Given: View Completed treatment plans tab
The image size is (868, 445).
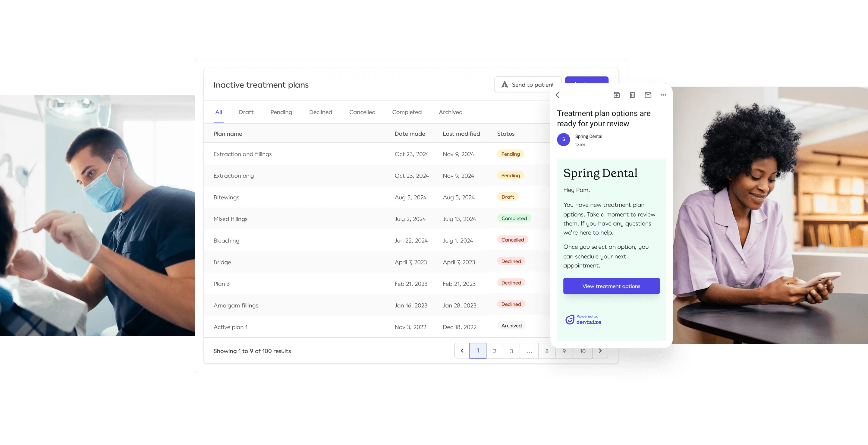Looking at the screenshot, I should coord(407,112).
